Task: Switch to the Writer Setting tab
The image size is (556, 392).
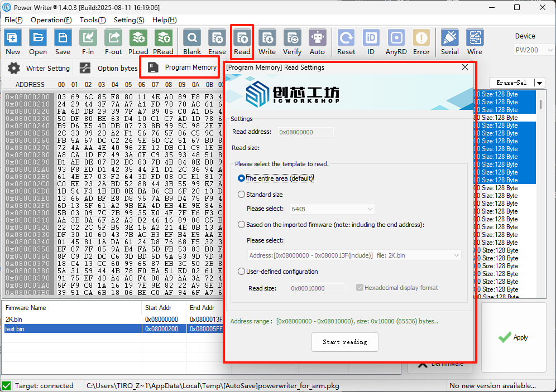Action: tap(39, 68)
